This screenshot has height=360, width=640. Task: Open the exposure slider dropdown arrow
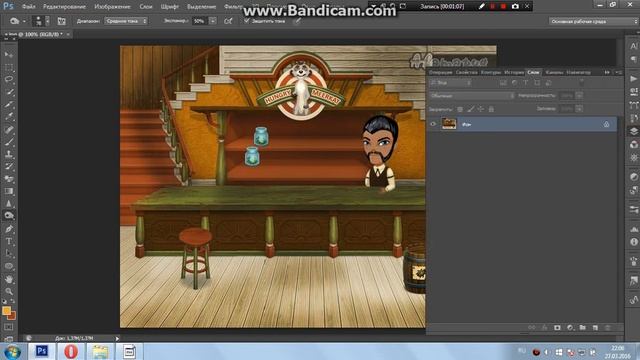(213, 21)
